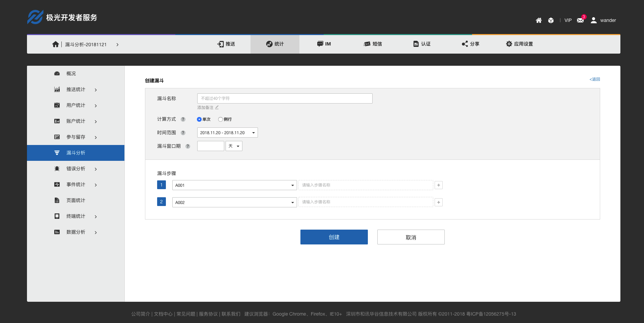
Task: Click the help icon next to 漏斗窗口期
Action: [188, 146]
